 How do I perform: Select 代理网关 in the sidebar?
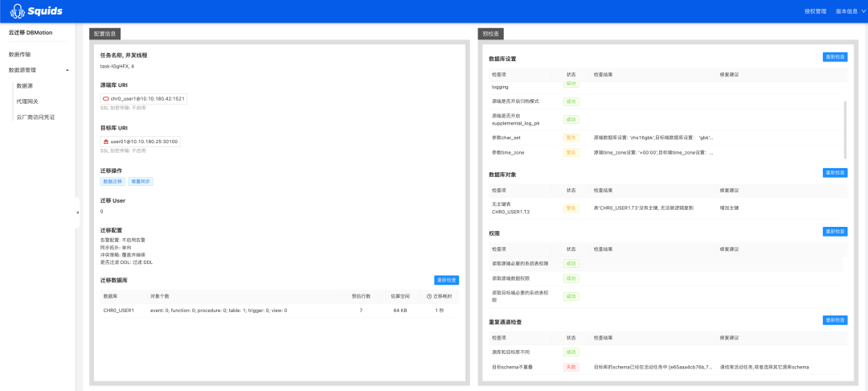[x=27, y=101]
